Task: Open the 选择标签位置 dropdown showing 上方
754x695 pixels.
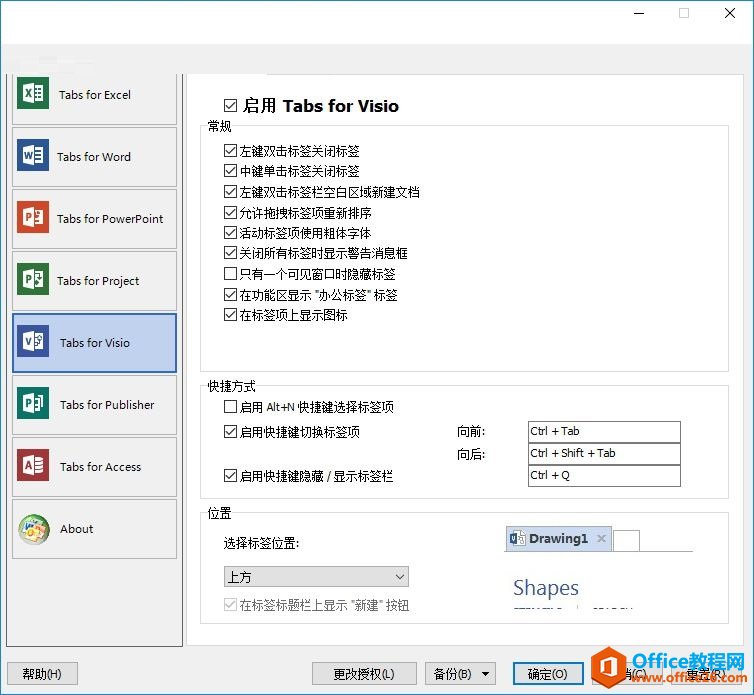Action: coord(316,577)
